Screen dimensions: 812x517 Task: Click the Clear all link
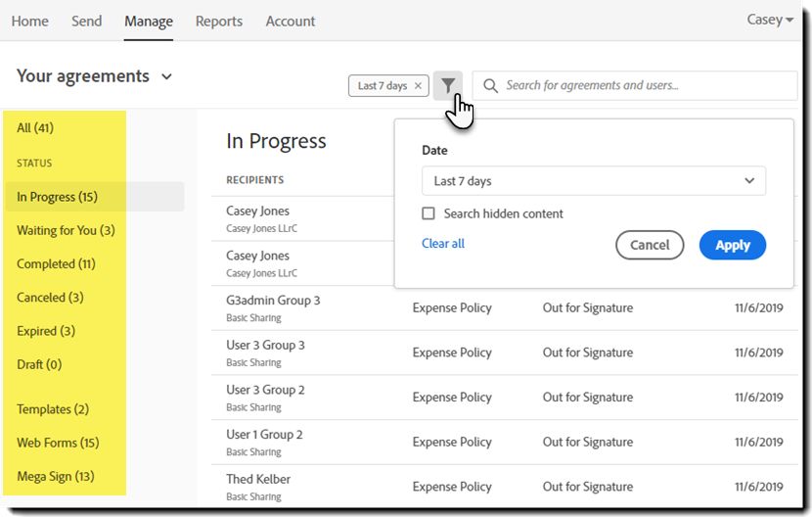pyautogui.click(x=443, y=244)
